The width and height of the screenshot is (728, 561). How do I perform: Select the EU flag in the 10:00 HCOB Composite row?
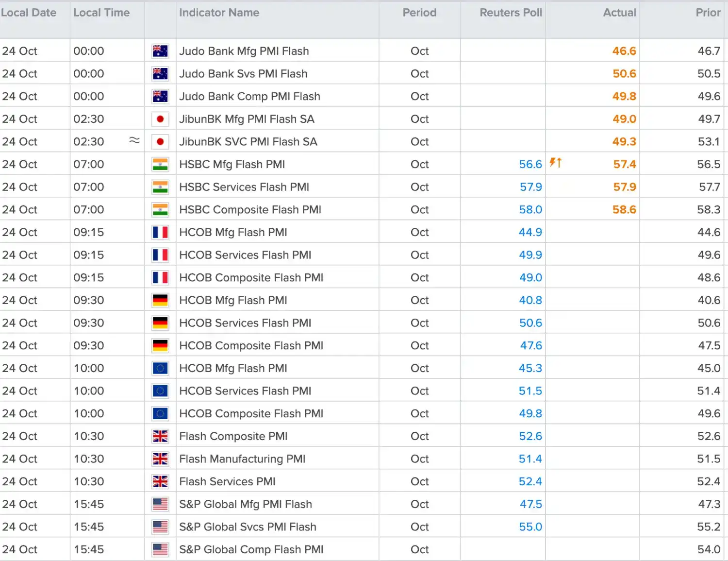(160, 414)
